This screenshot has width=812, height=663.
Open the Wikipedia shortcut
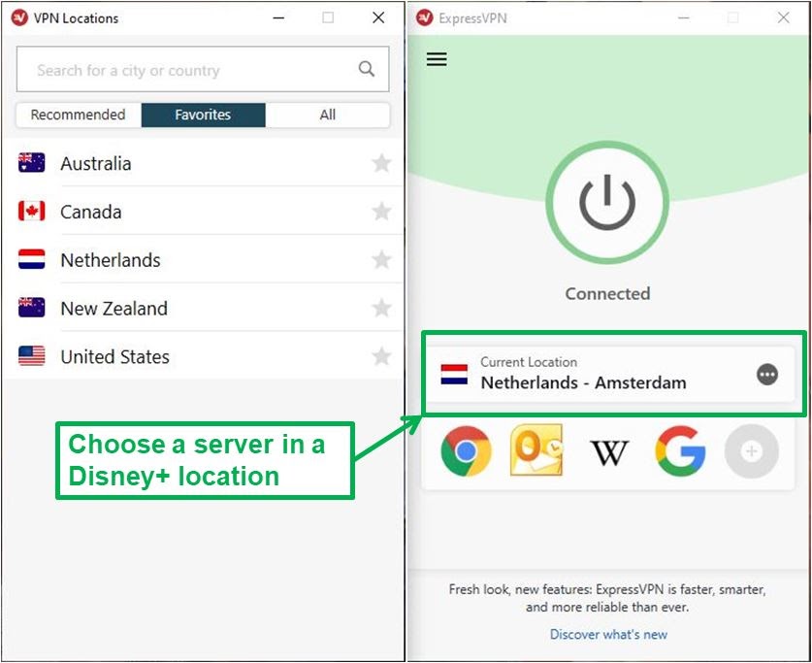coord(609,452)
